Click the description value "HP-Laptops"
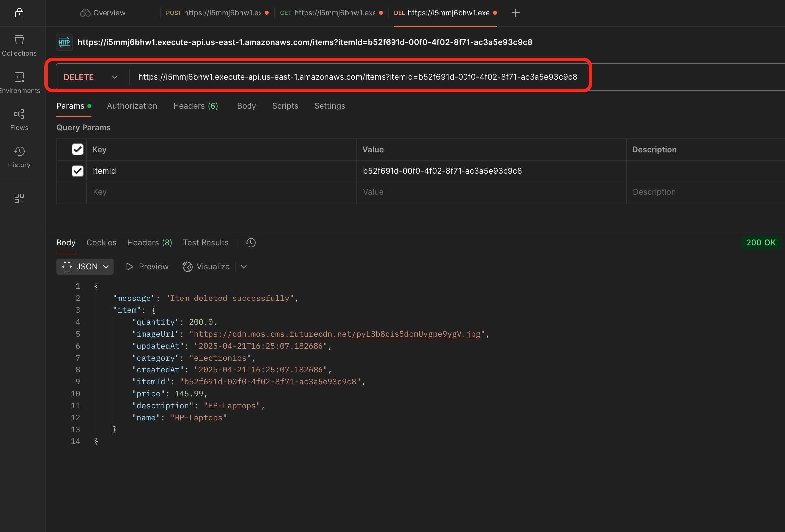Screen dimensions: 785x532 coord(232,405)
